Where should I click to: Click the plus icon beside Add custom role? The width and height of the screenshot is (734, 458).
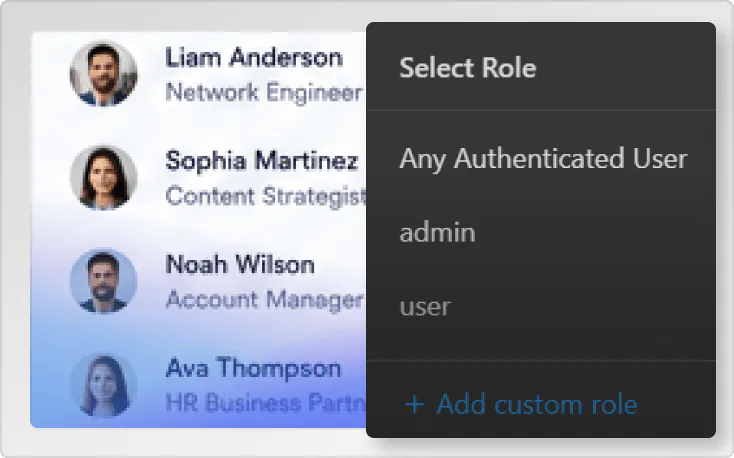point(415,405)
